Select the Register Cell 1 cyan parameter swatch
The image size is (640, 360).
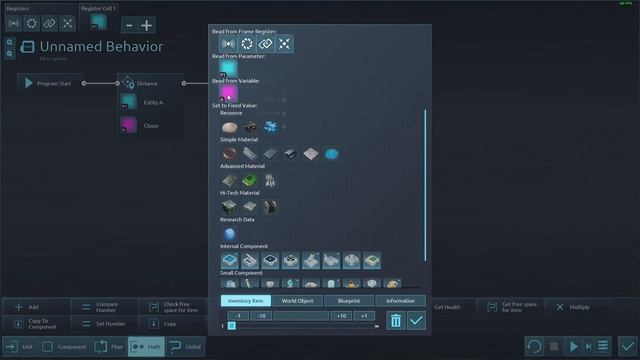pyautogui.click(x=98, y=22)
